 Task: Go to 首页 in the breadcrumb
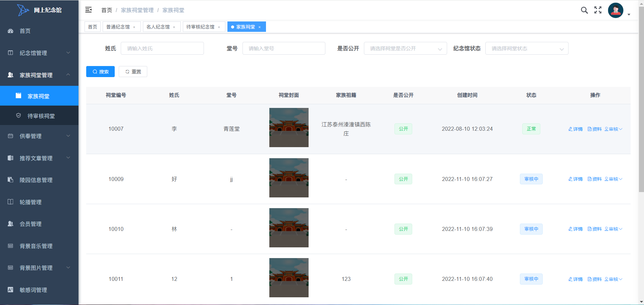pos(107,10)
